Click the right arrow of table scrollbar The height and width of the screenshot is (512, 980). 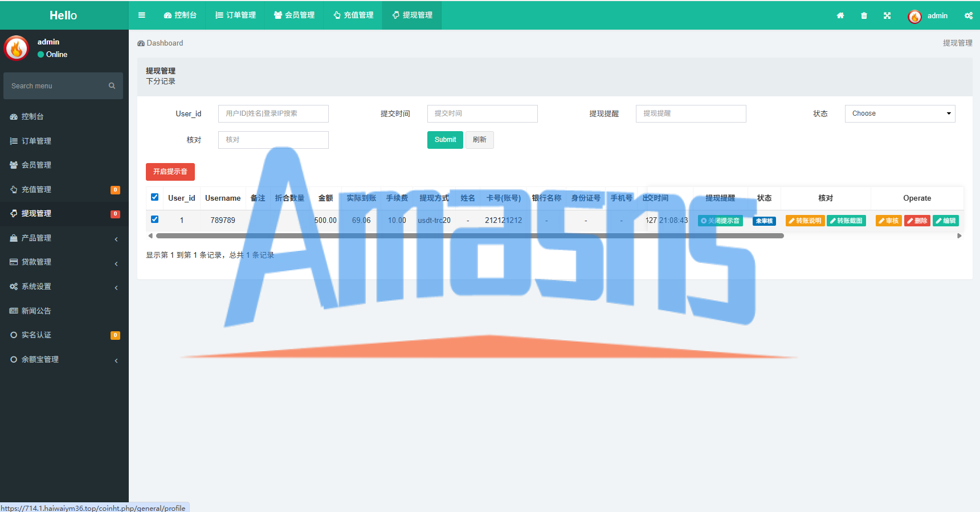tap(959, 235)
